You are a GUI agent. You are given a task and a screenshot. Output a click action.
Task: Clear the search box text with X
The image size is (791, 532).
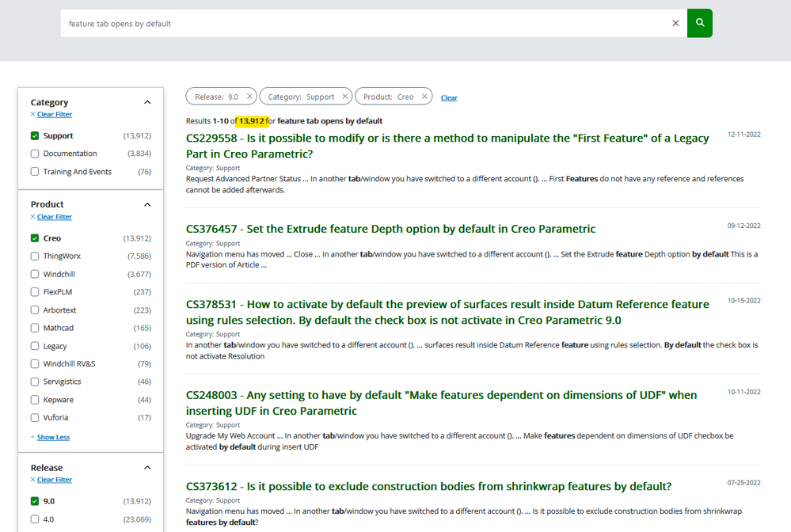[x=675, y=24]
